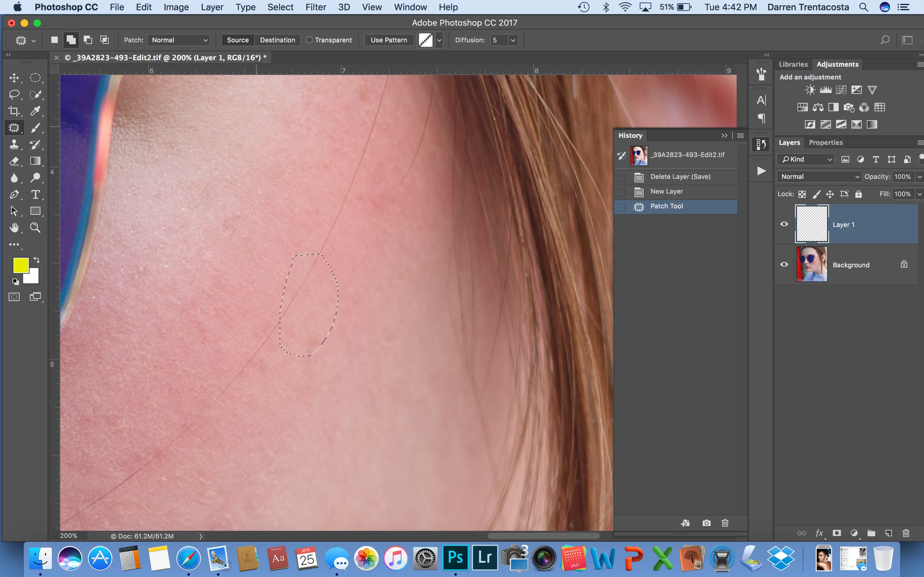Create new snapshot camera icon in History
924x577 pixels.
click(706, 523)
